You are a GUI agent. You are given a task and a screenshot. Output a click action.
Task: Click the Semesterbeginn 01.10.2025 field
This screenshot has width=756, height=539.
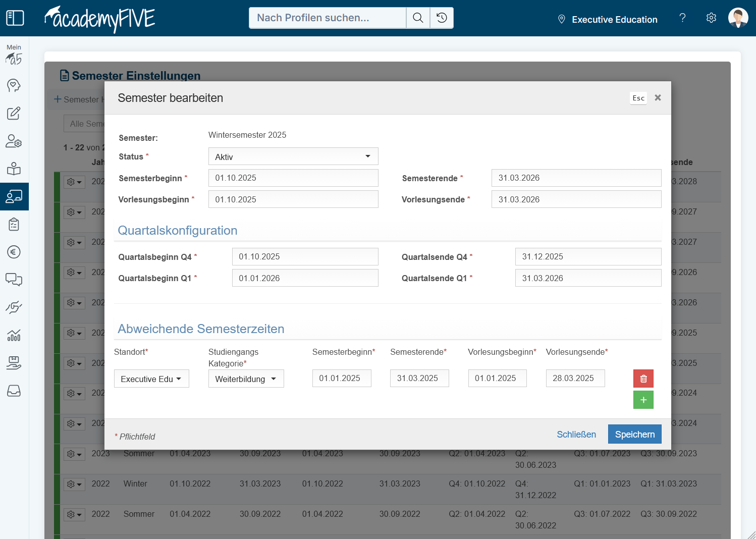(x=293, y=178)
